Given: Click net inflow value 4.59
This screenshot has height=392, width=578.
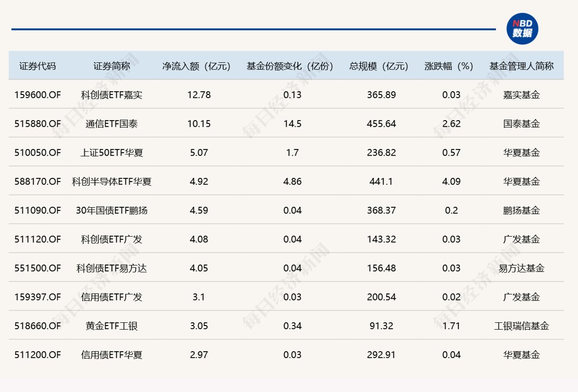Looking at the screenshot, I should click(199, 210).
